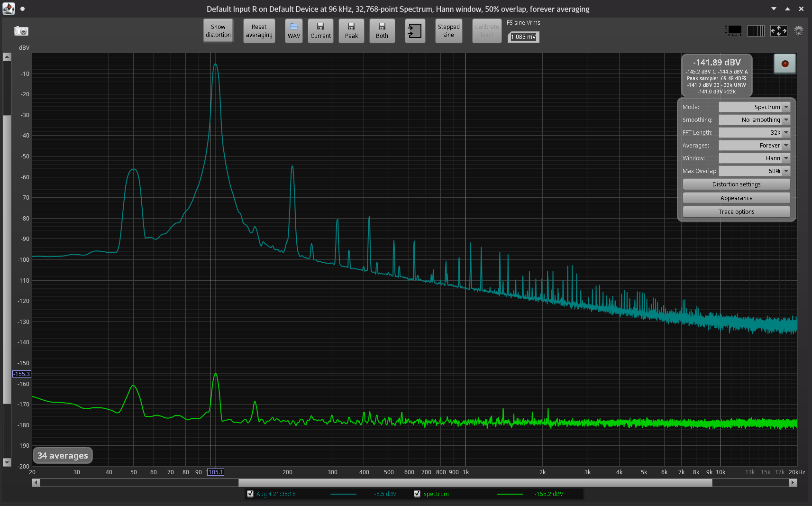Viewport: 812px width, 506px height.
Task: Click the vertical axis scroll up arrow
Action: click(7, 57)
